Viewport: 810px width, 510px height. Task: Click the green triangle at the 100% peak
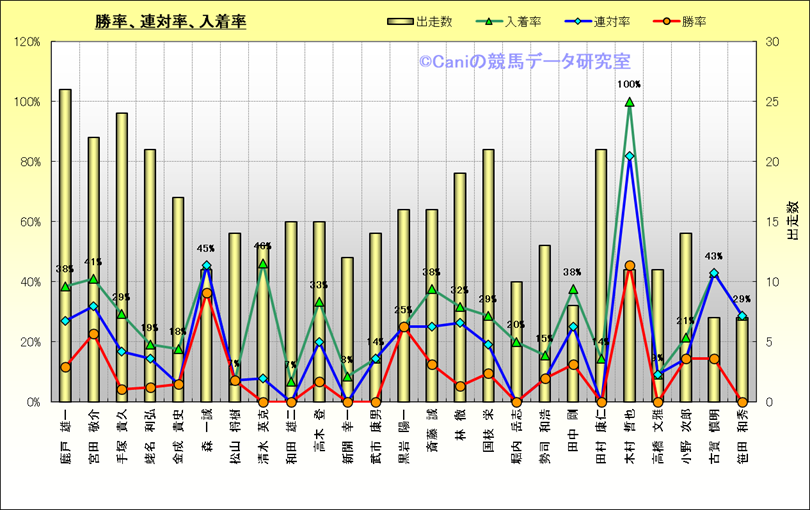click(x=629, y=102)
